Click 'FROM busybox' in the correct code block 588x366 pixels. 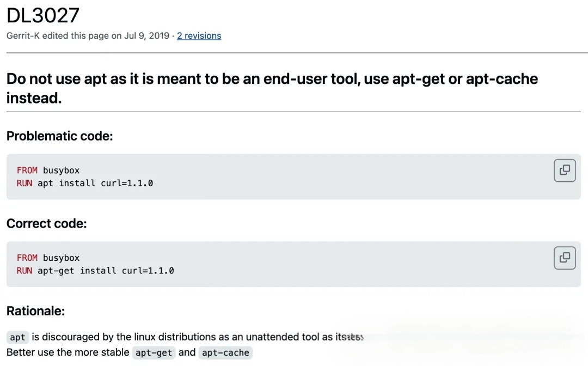click(48, 258)
